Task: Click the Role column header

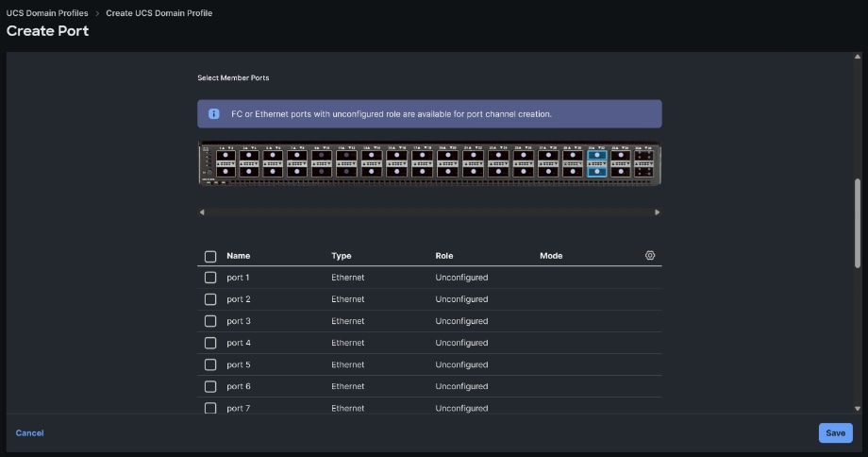Action: click(444, 256)
